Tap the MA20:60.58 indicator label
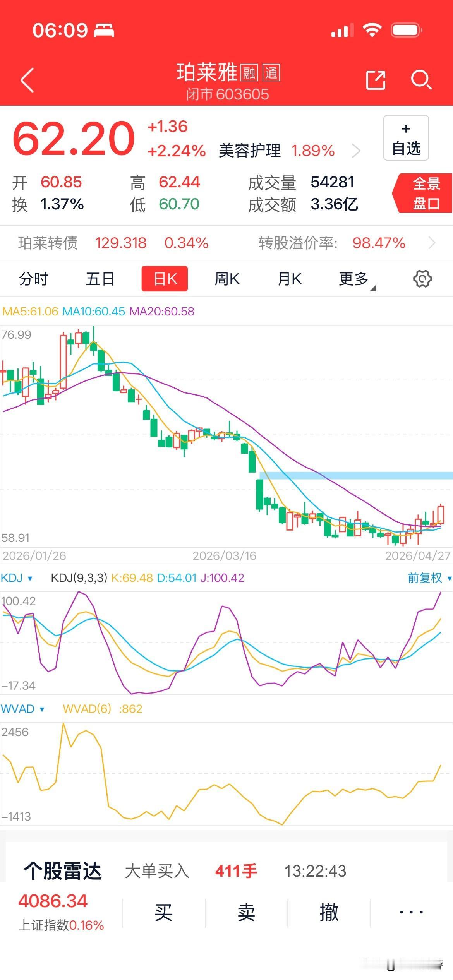Viewport: 453px width, 980px height. point(162,311)
